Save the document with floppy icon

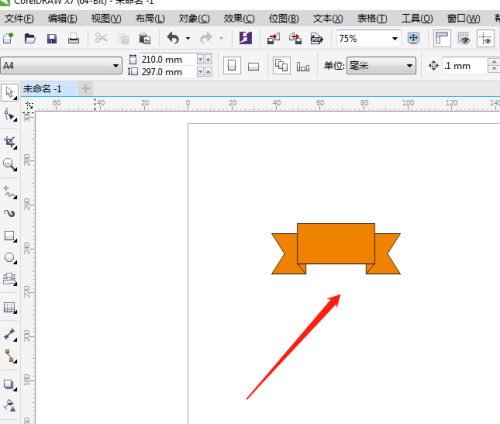[52, 38]
